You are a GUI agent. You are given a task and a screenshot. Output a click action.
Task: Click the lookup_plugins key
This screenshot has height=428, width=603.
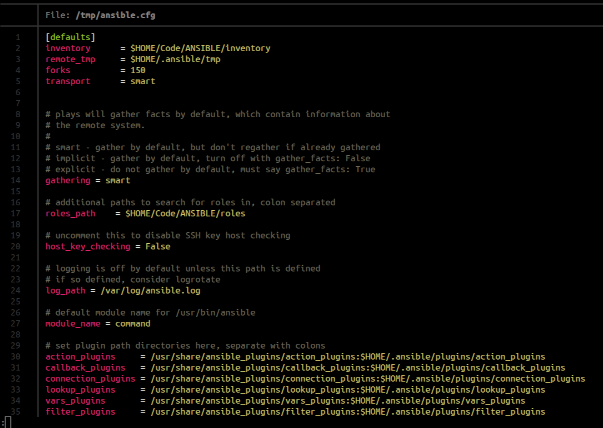click(80, 390)
